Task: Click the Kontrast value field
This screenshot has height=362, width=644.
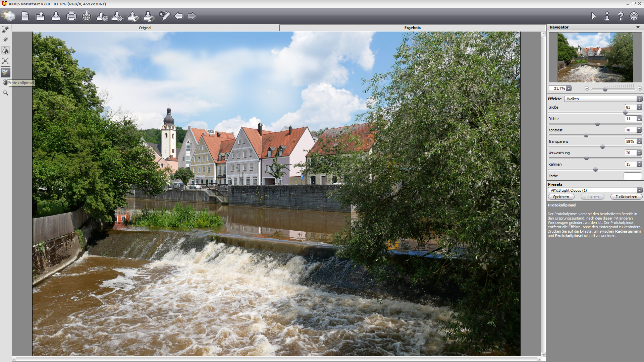Action: [631, 130]
